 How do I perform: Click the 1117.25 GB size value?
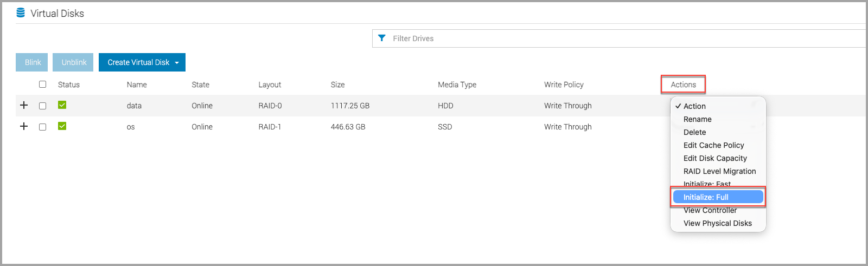pos(350,106)
